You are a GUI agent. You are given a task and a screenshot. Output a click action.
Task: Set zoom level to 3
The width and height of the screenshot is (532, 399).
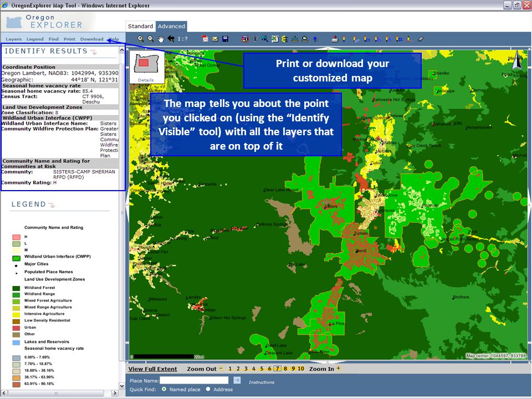coord(245,369)
